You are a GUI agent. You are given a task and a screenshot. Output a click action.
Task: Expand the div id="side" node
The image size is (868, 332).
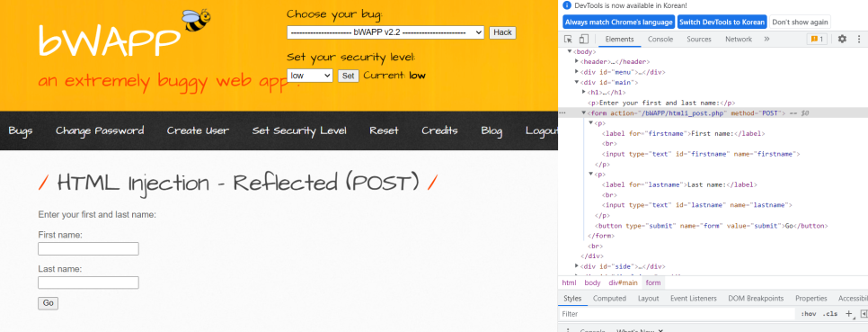576,266
